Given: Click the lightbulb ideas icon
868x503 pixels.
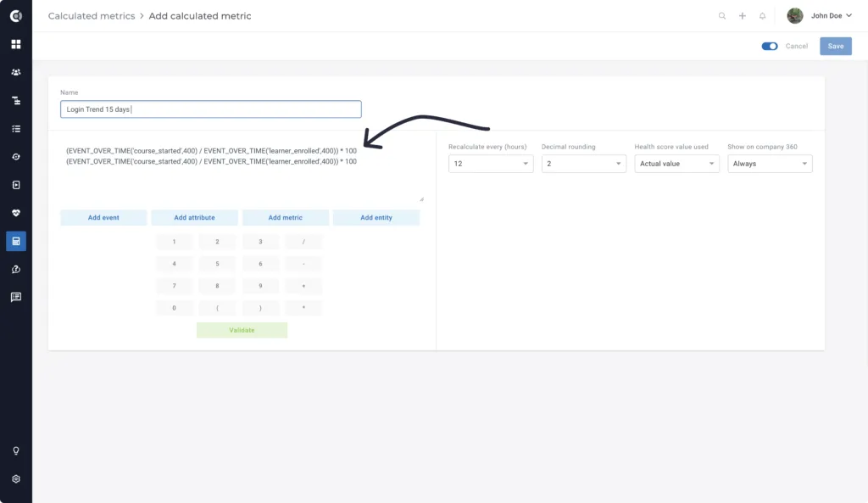Looking at the screenshot, I should point(16,451).
